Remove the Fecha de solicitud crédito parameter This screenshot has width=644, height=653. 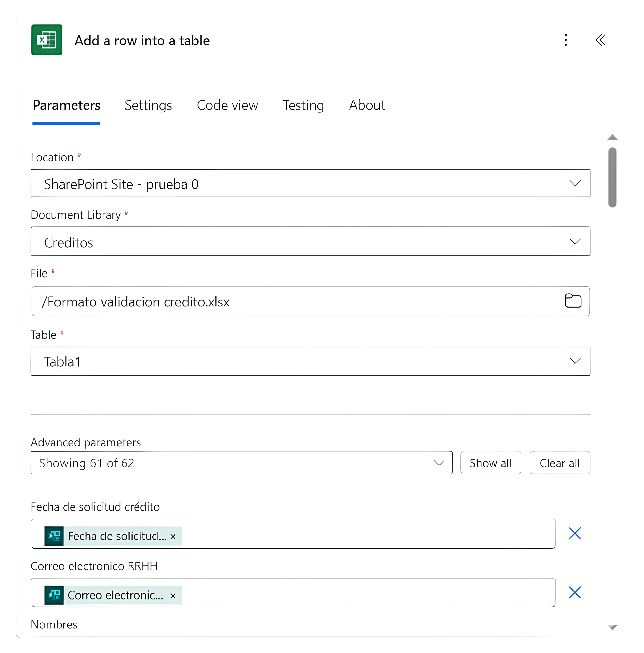click(574, 533)
